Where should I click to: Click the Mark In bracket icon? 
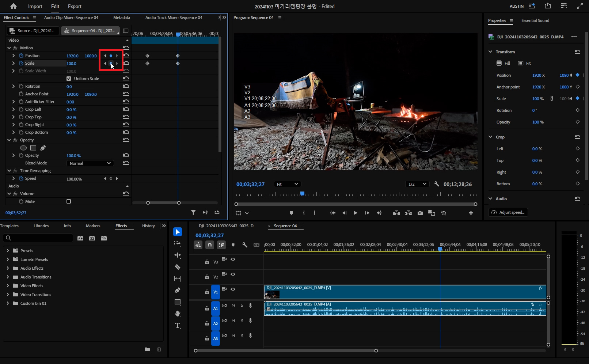click(304, 213)
